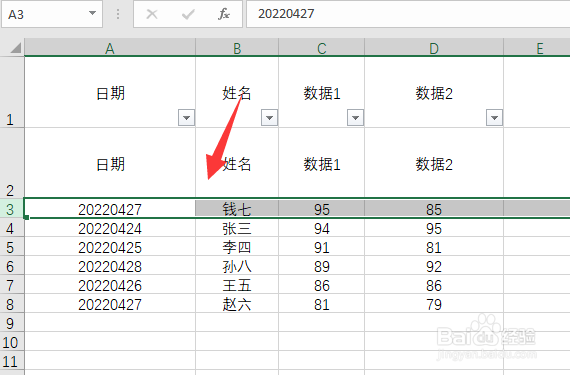Image resolution: width=570 pixels, height=375 pixels.
Task: Select the cell with name 张三
Action: click(x=237, y=228)
